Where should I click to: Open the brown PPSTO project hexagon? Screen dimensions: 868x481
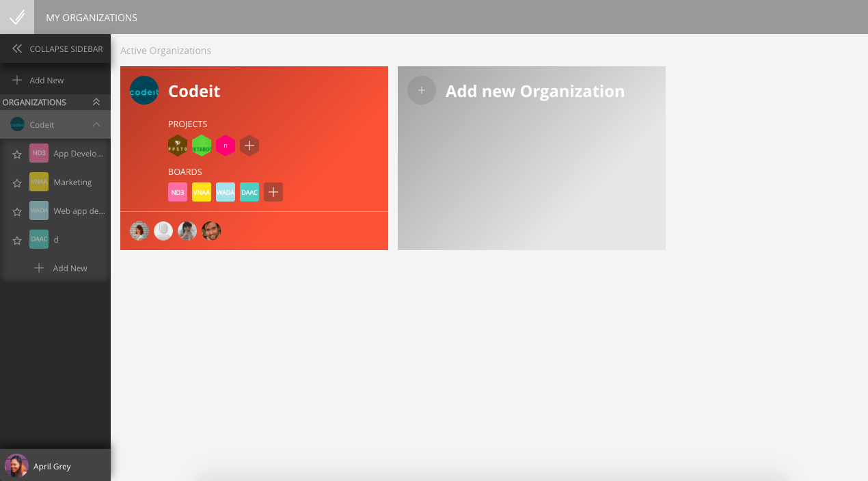(178, 146)
